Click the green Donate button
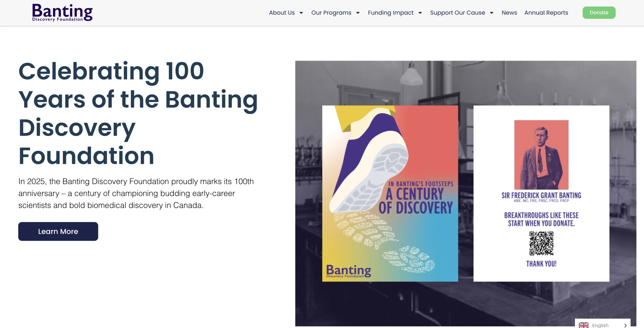 coord(599,12)
